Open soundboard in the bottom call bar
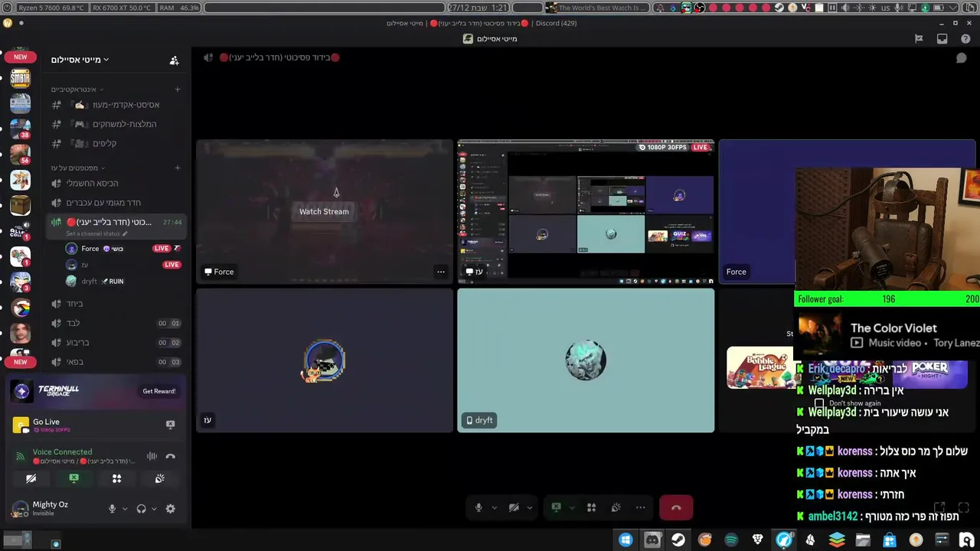This screenshot has height=551, width=980. point(616,507)
